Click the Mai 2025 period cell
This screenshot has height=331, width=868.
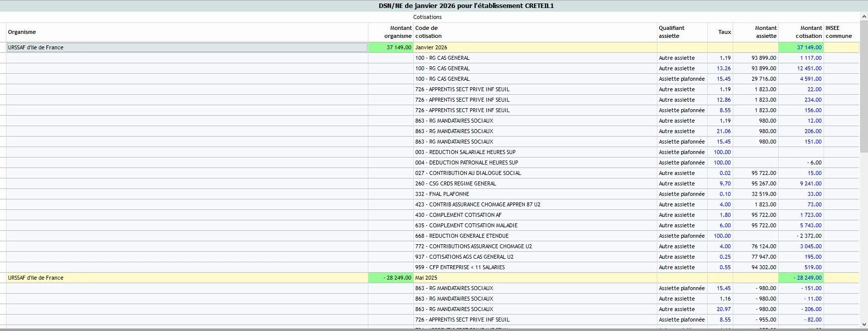(535, 278)
